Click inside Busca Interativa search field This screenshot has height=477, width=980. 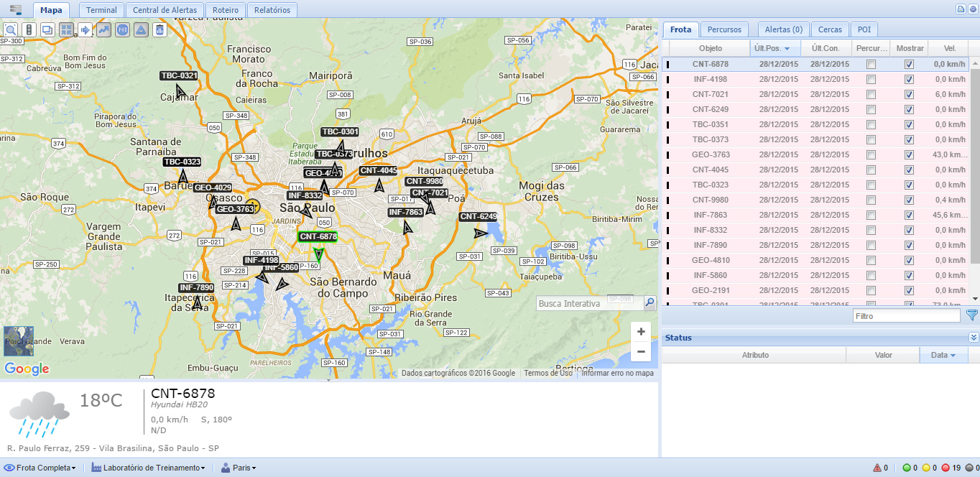(589, 303)
